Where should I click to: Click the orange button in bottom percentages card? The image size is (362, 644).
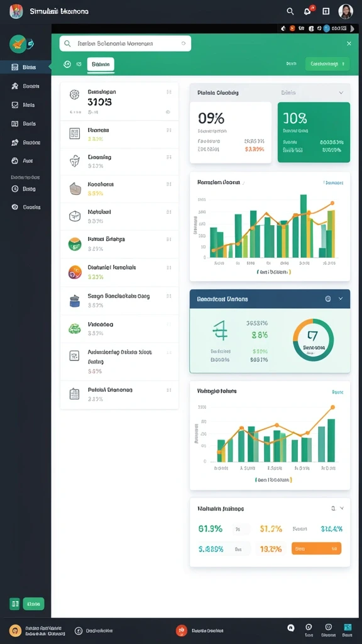[316, 548]
